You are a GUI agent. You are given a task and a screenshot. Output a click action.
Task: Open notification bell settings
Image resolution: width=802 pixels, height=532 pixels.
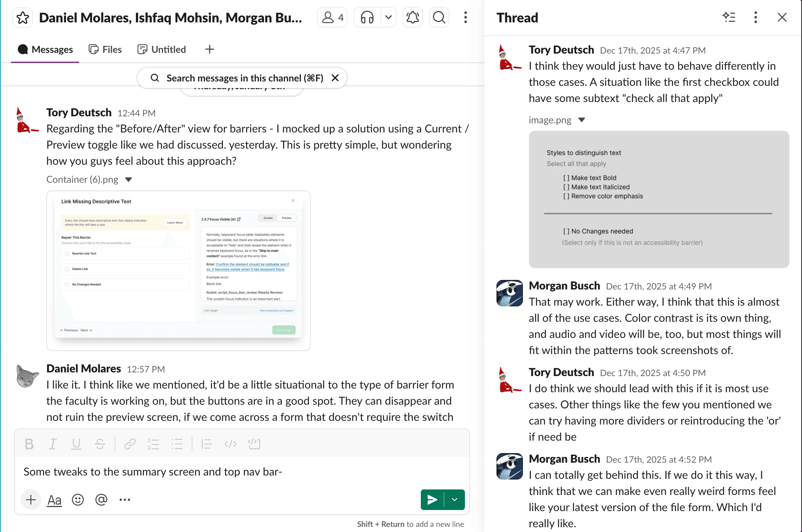413,17
